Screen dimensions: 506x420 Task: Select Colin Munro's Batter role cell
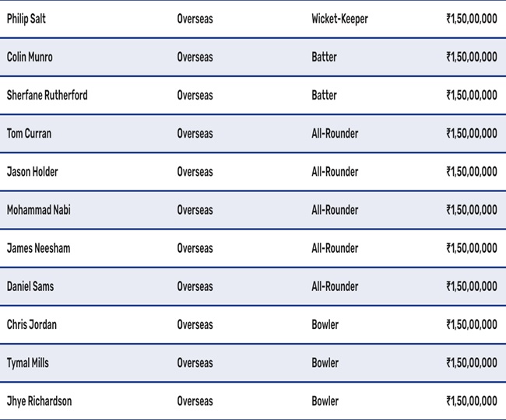point(324,57)
